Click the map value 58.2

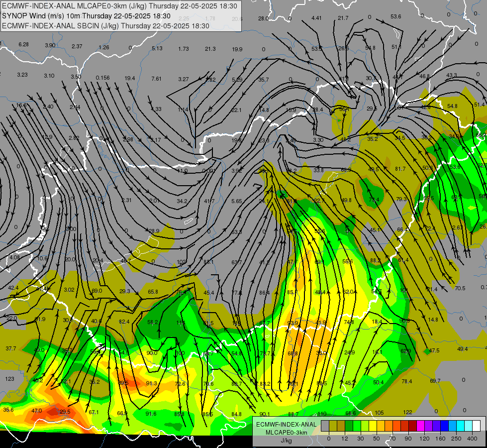153,322
